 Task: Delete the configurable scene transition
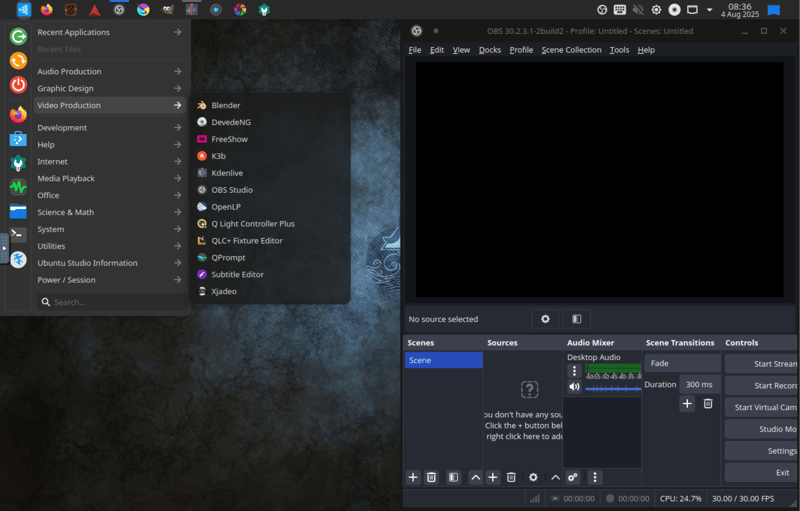point(708,403)
